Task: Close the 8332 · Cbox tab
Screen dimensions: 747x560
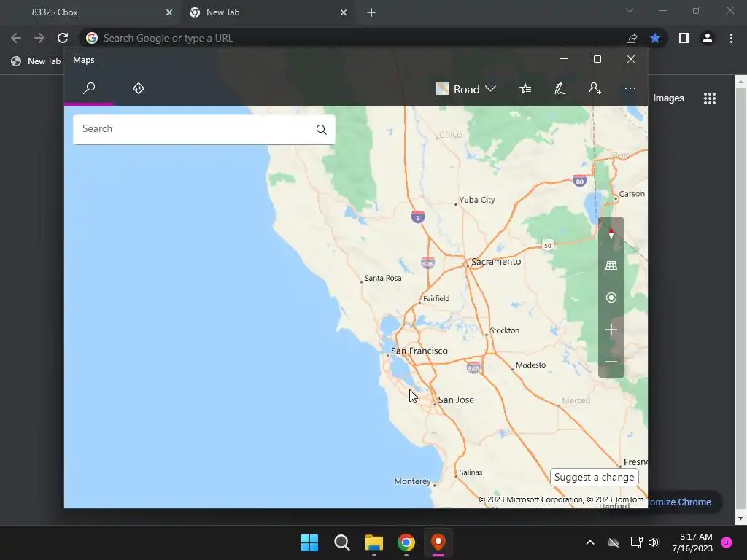Action: pos(169,12)
